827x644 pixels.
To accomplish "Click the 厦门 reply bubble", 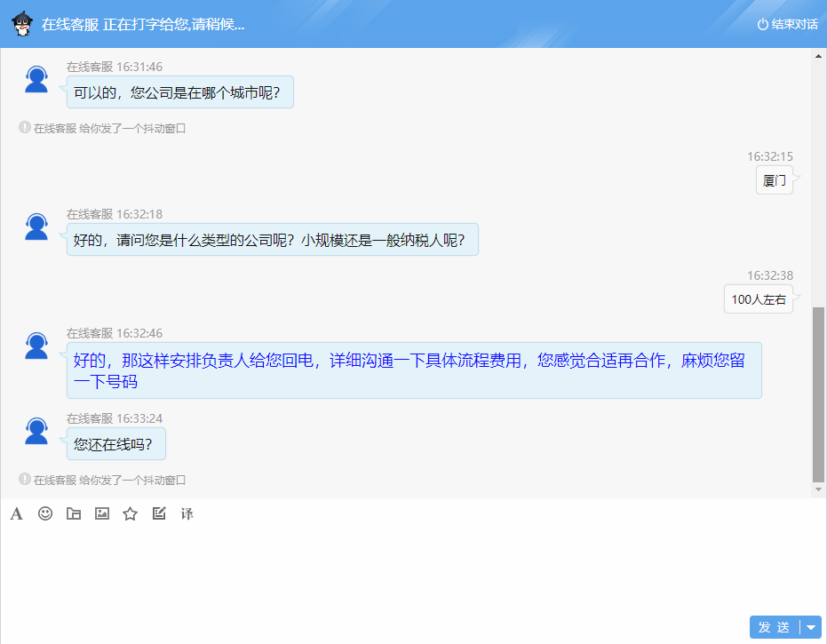I will pos(774,179).
